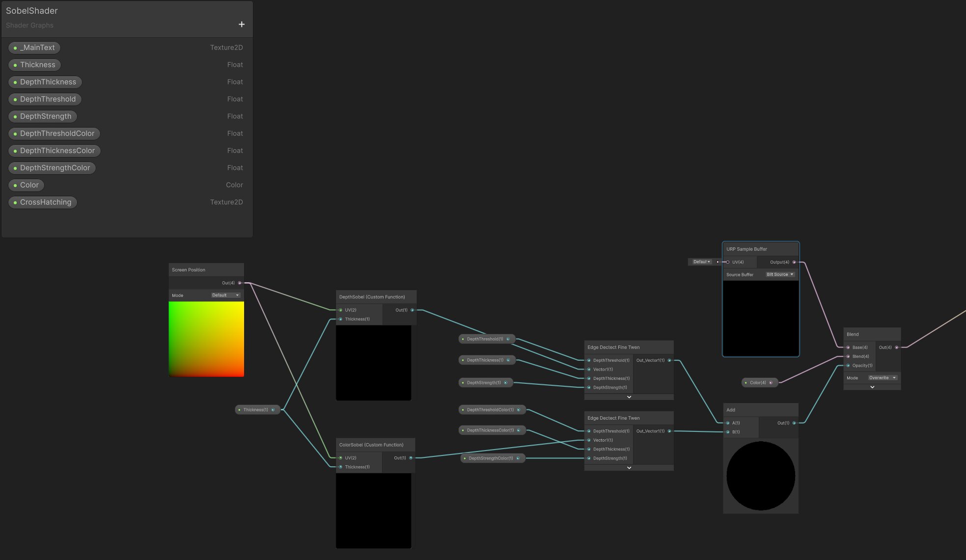Click the Blend Opacity(1) input port
Viewport: 966px width, 560px height.
pos(848,366)
